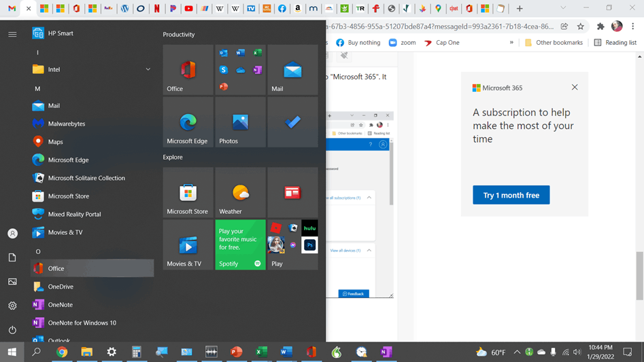
Task: Close the Microsoft 365 promo card
Action: [x=575, y=87]
